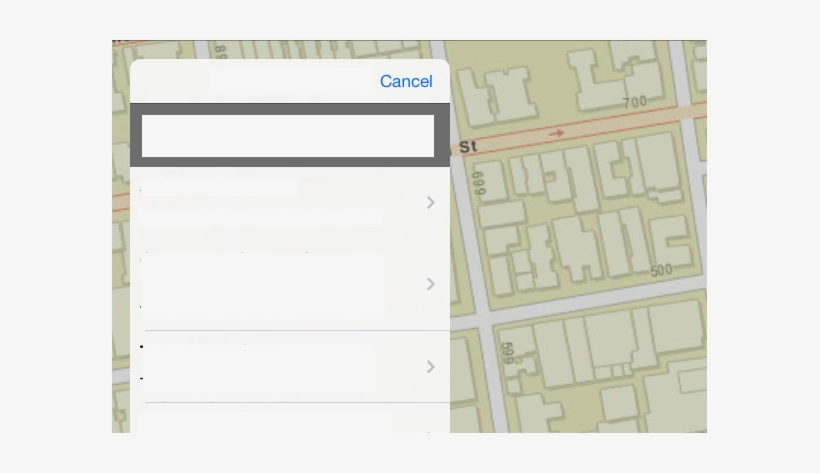Click the 500 block number label
The width and height of the screenshot is (820, 473).
pyautogui.click(x=661, y=270)
